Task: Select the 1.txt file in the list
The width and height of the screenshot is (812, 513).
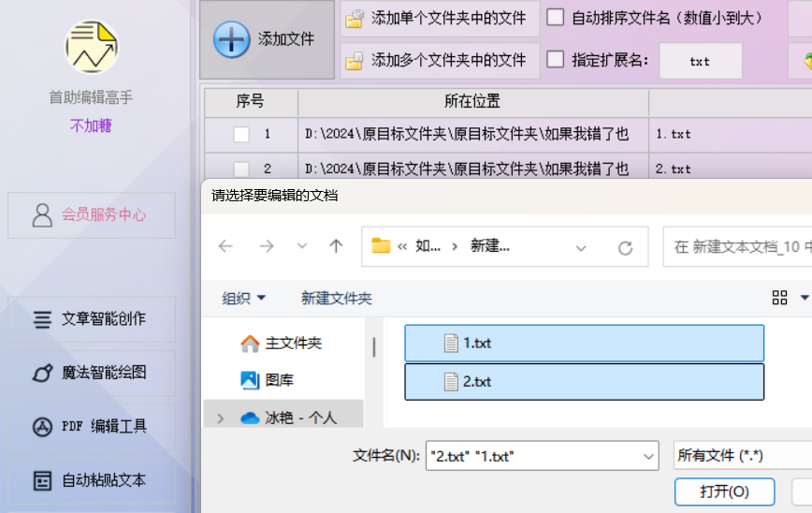Action: pyautogui.click(x=584, y=343)
